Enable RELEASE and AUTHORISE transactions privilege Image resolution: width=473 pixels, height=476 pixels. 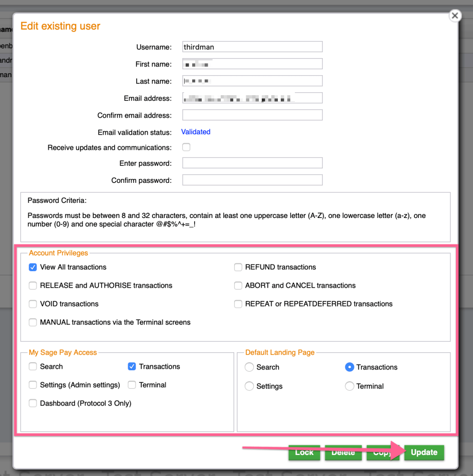click(x=33, y=286)
